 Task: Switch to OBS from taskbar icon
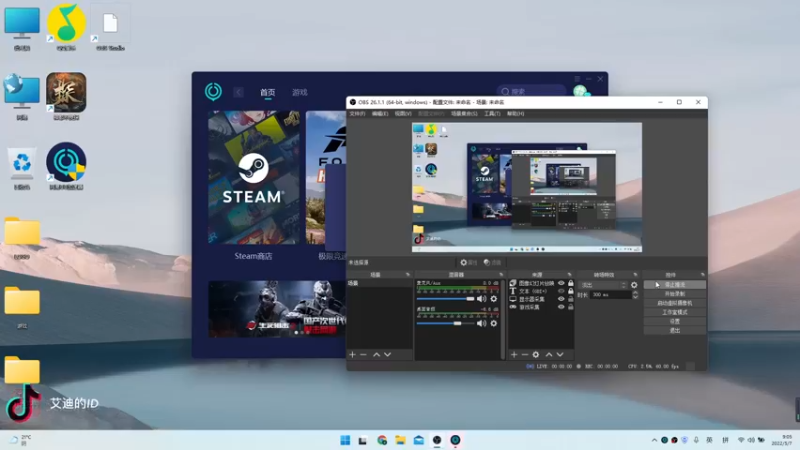(437, 440)
